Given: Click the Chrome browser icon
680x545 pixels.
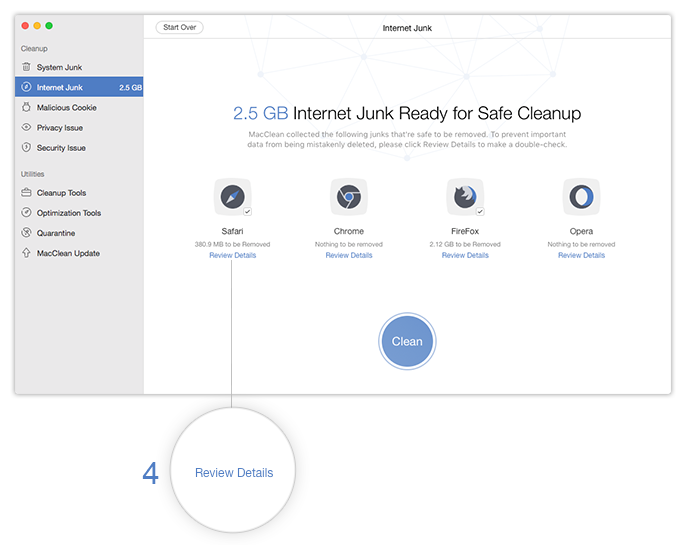Looking at the screenshot, I should (348, 197).
